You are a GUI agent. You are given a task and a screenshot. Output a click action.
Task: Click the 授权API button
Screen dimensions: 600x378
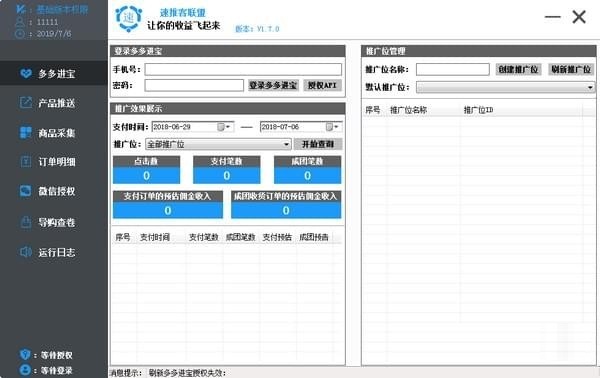322,85
